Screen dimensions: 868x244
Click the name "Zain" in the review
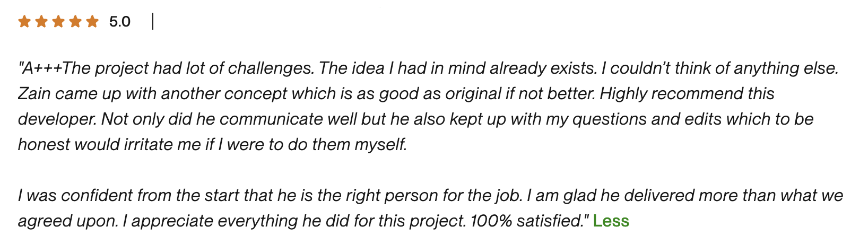pos(34,94)
